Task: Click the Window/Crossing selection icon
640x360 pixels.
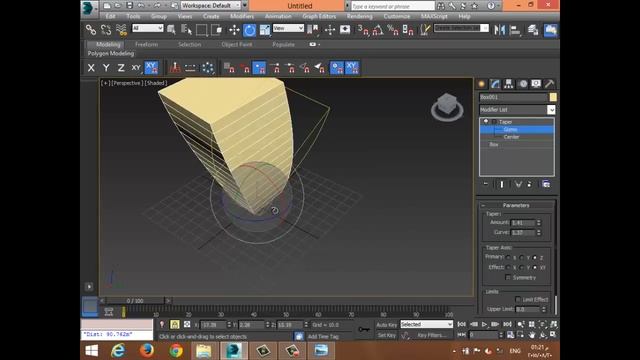Action: 217,30
